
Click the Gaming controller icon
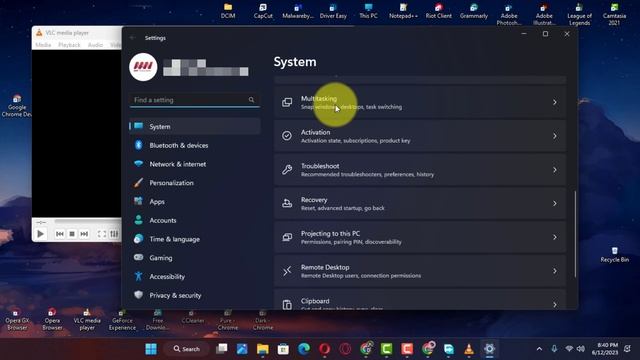pos(138,258)
